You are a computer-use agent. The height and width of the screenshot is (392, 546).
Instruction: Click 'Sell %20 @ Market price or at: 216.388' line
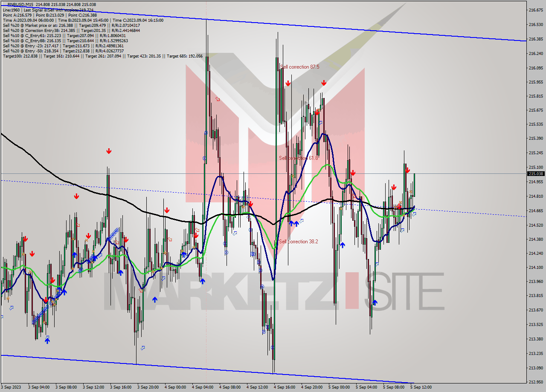tap(71, 25)
